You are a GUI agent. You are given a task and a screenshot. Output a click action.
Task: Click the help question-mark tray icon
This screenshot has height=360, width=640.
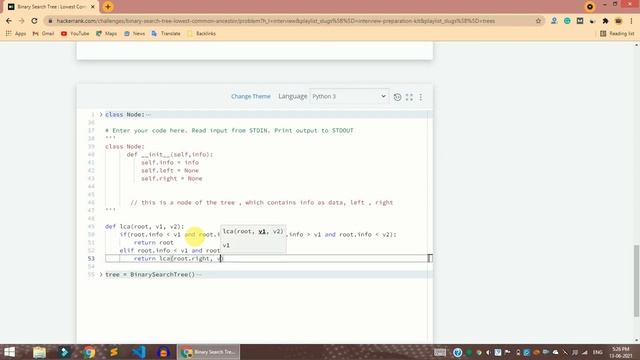pyautogui.click(x=457, y=352)
